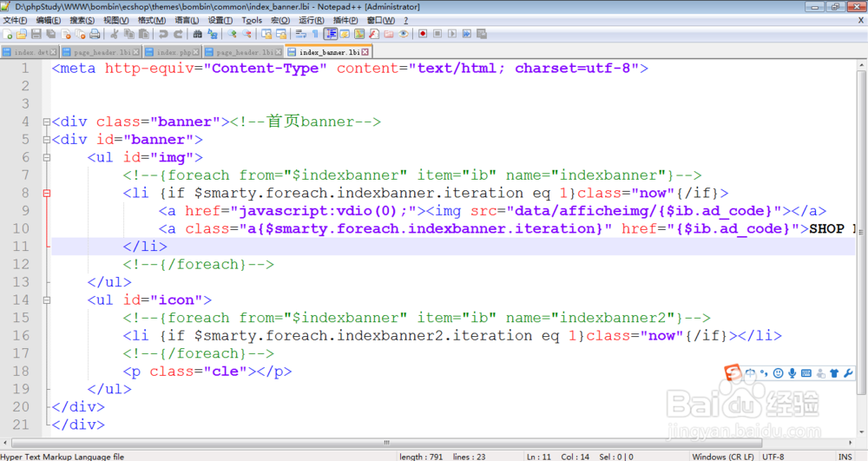868x461 pixels.
Task: Toggle word wrap toolbar button
Action: (300, 35)
